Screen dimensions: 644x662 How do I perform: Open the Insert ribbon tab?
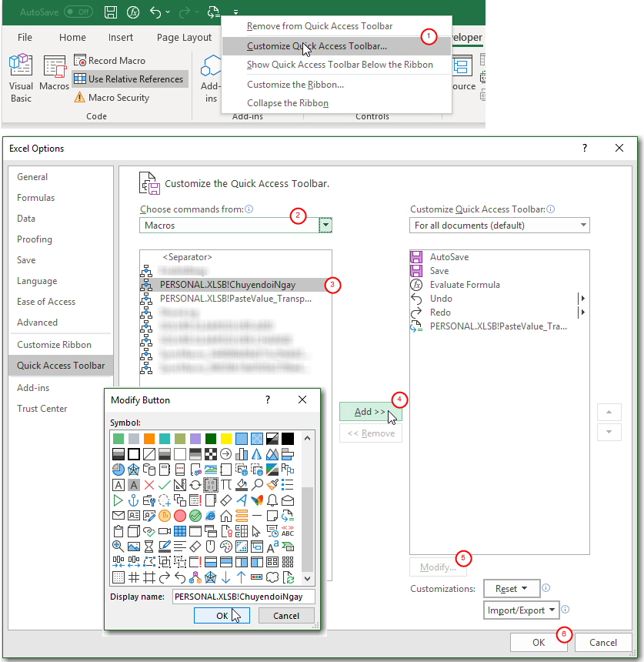coord(120,38)
